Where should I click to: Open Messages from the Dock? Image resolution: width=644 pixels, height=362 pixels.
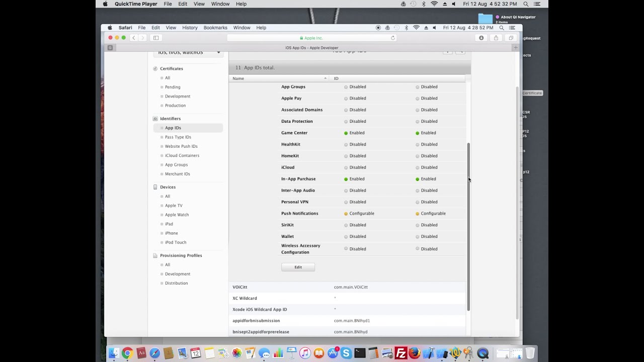point(264,353)
